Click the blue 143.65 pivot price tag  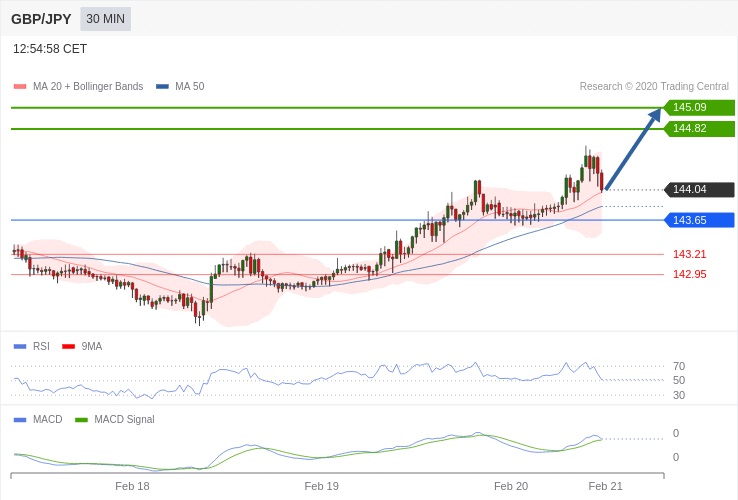[698, 220]
